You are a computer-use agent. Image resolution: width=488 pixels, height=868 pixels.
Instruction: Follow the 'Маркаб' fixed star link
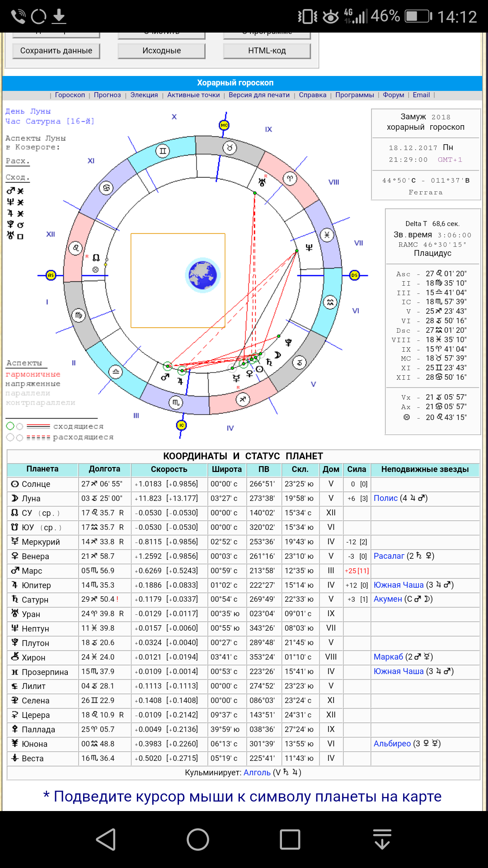point(388,657)
